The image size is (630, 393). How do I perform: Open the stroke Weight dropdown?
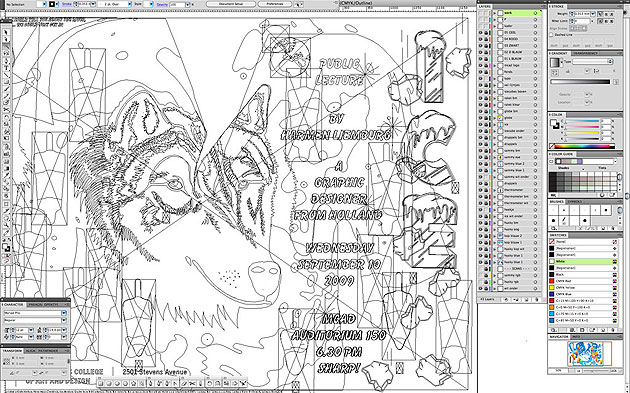point(593,14)
